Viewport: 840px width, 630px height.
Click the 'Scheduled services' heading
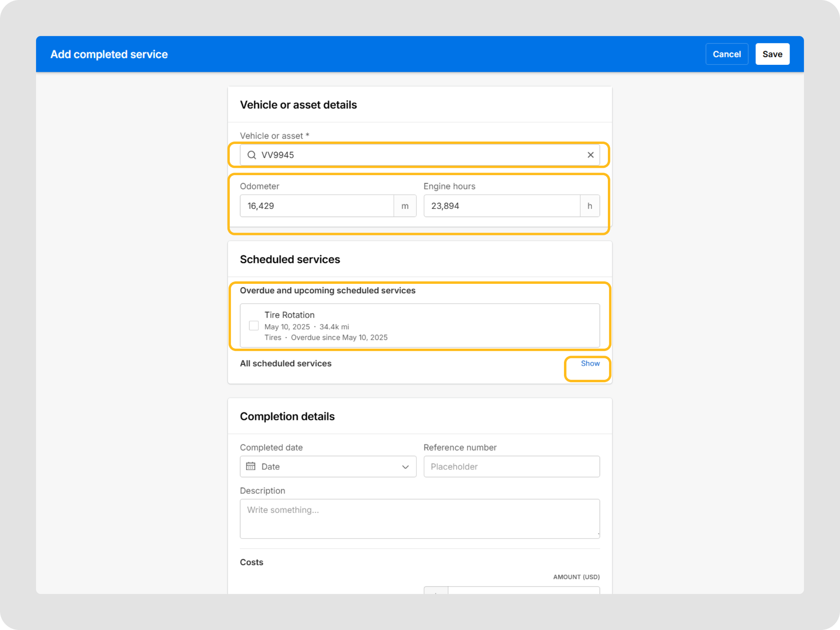290,260
